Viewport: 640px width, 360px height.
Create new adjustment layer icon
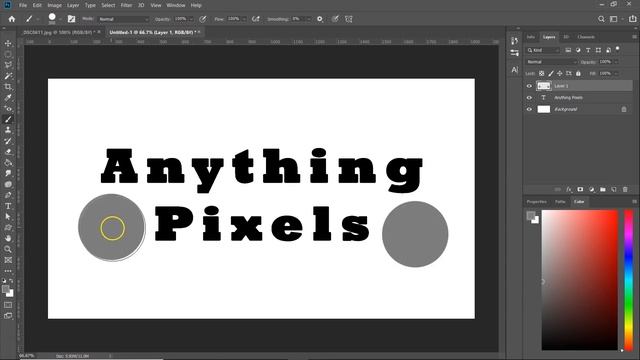(x=591, y=189)
